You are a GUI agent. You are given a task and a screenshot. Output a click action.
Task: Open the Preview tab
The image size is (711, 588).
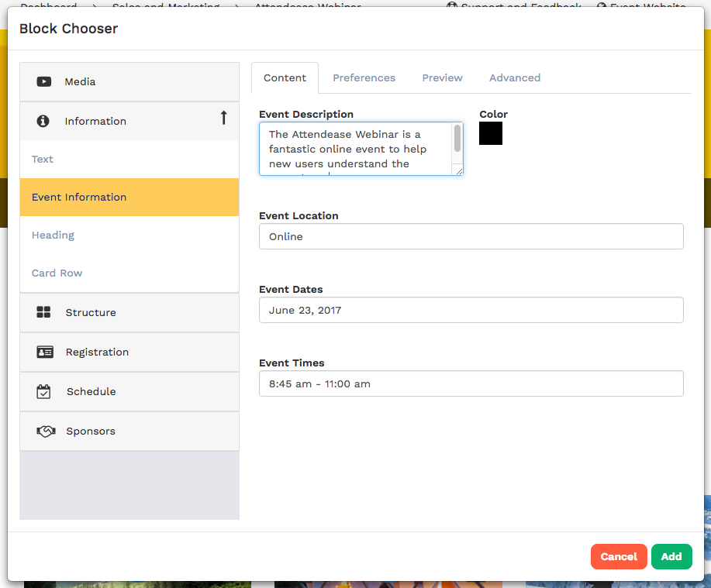[x=442, y=78]
